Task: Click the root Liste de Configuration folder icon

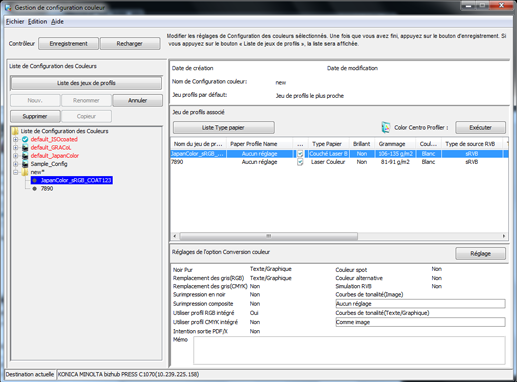Action: click(15, 131)
